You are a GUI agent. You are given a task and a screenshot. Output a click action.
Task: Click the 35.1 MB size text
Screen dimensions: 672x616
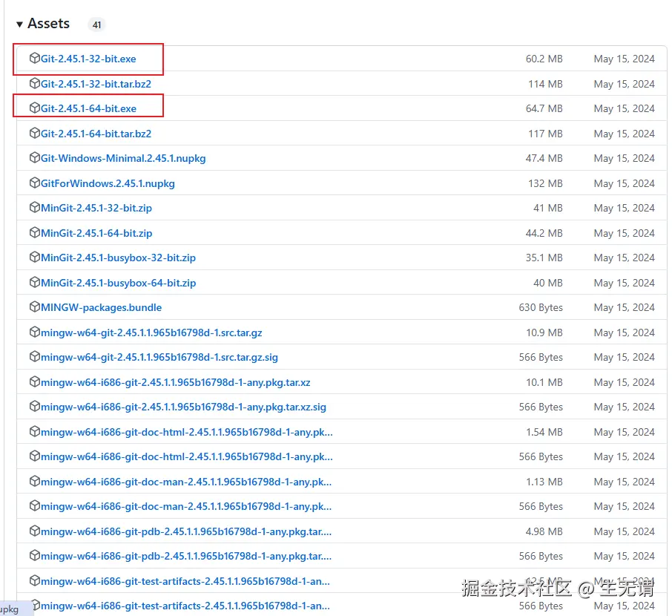click(x=544, y=258)
